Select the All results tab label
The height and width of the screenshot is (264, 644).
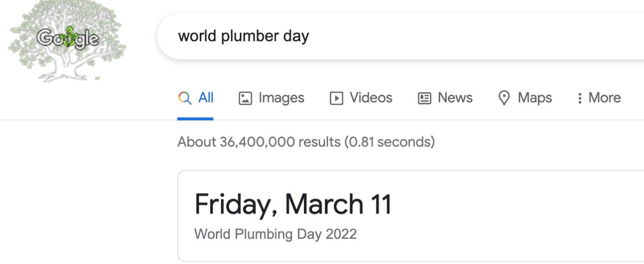[x=206, y=98]
